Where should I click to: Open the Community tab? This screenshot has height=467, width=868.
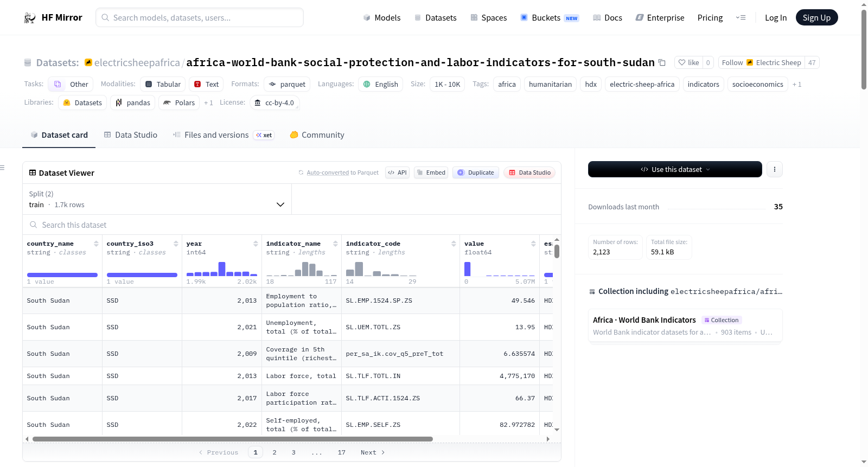pos(317,135)
